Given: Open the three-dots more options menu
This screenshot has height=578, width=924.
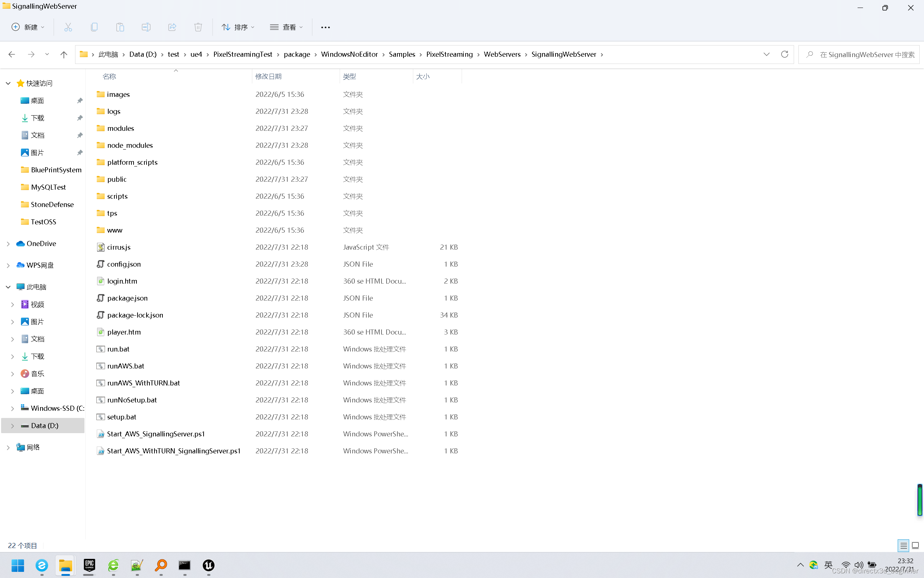Looking at the screenshot, I should tap(325, 27).
